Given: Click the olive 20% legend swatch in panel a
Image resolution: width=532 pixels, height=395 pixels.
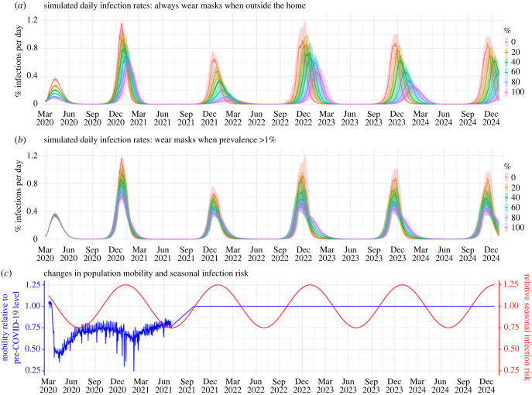Looking at the screenshot, I should click(x=506, y=52).
